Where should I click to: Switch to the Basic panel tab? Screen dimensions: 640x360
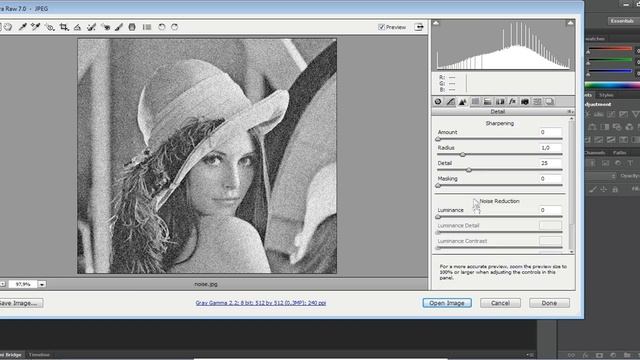[x=438, y=102]
